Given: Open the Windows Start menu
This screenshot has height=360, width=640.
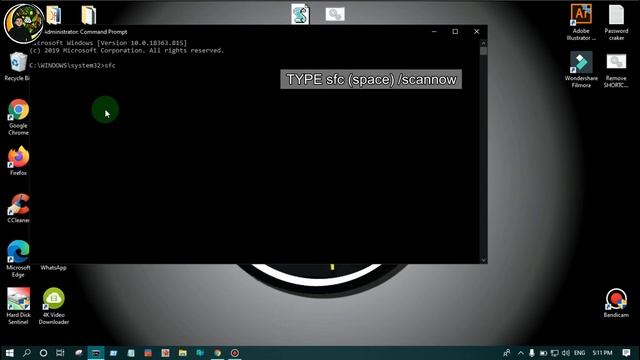Looking at the screenshot, I should (x=9, y=353).
